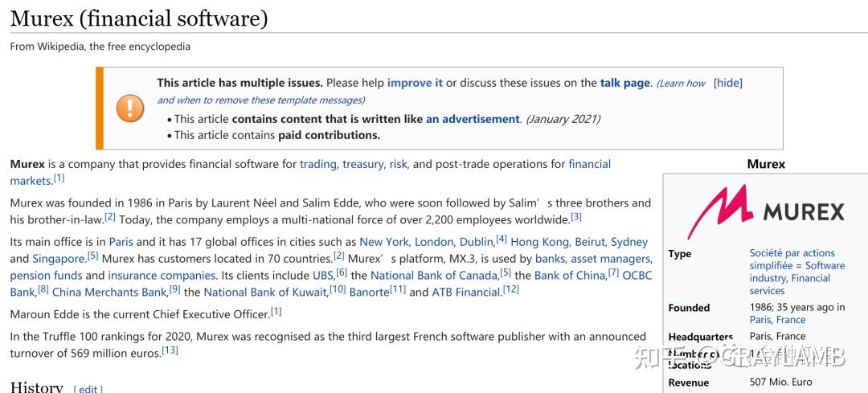Viewport: 868px width, 393px height.
Task: Click the 'treasury' link
Action: coord(362,164)
